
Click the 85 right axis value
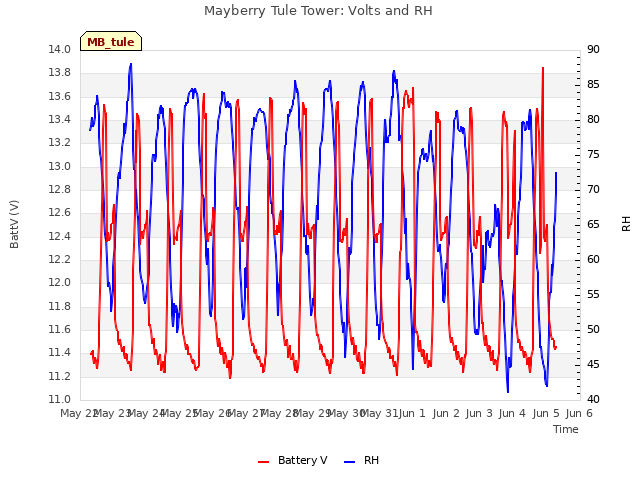593,84
